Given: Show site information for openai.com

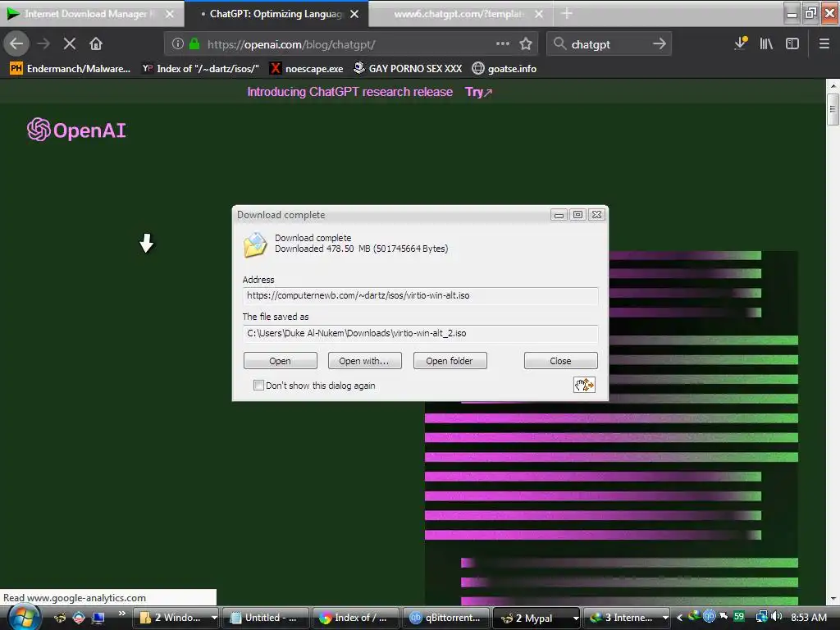Looking at the screenshot, I should coord(178,44).
